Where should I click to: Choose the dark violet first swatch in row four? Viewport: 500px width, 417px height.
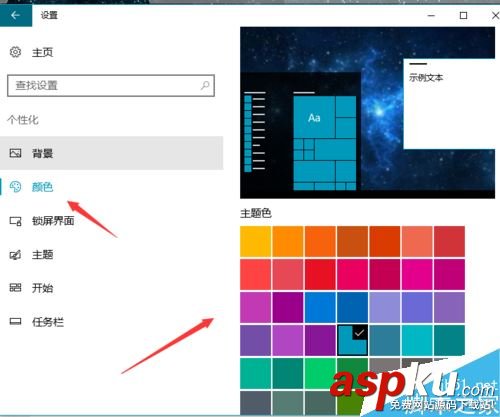pos(255,340)
